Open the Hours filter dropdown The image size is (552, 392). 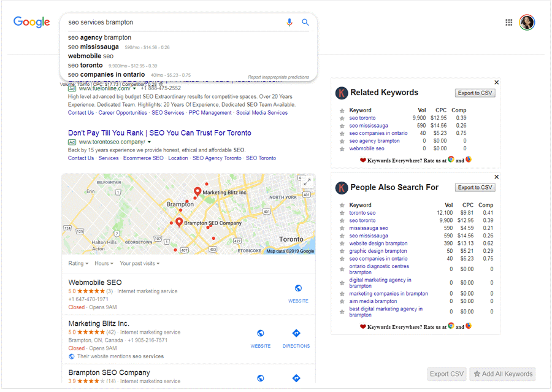click(104, 264)
